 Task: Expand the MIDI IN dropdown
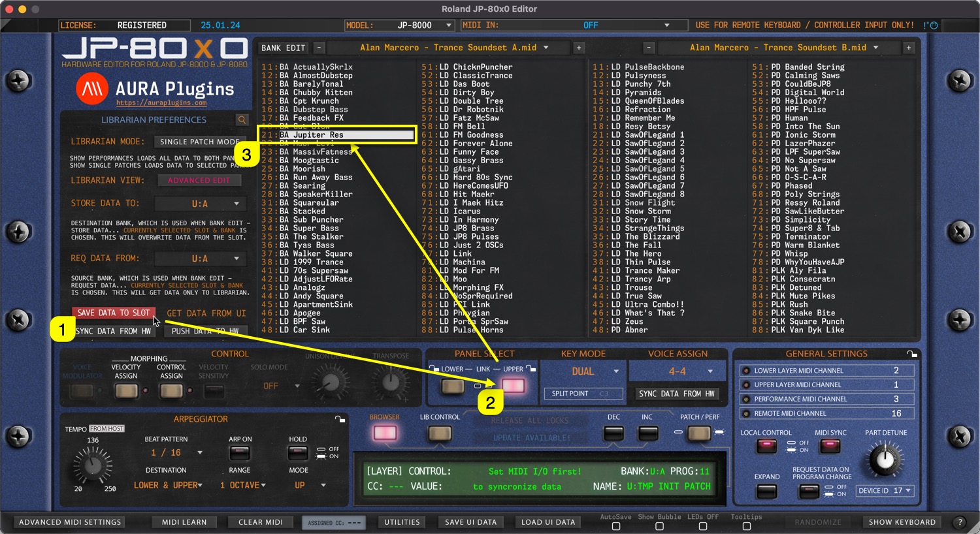(x=575, y=25)
